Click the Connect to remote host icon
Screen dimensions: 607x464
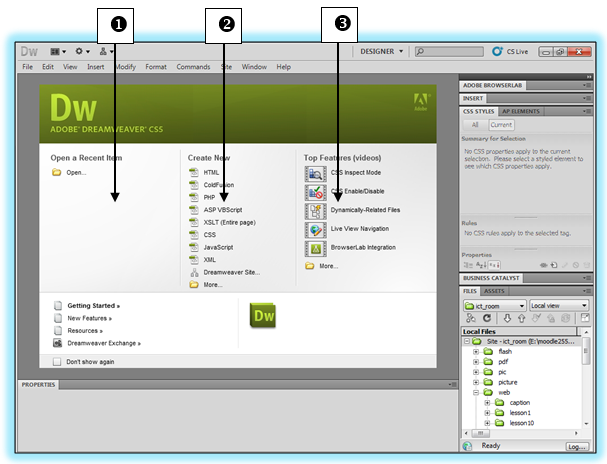[x=471, y=318]
